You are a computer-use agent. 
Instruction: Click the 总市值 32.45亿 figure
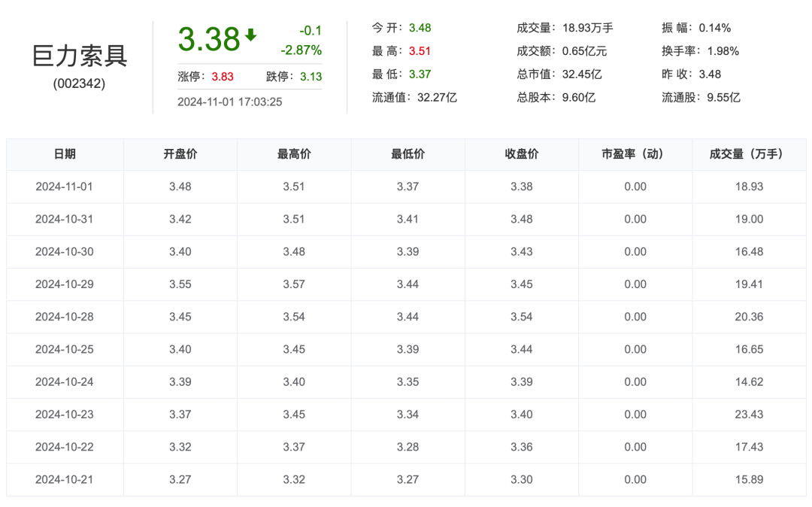(582, 74)
